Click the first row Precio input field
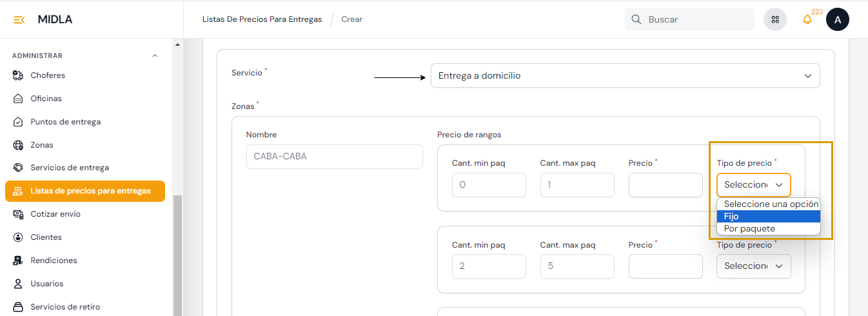Screen dimensions: 868x316 [x=665, y=185]
